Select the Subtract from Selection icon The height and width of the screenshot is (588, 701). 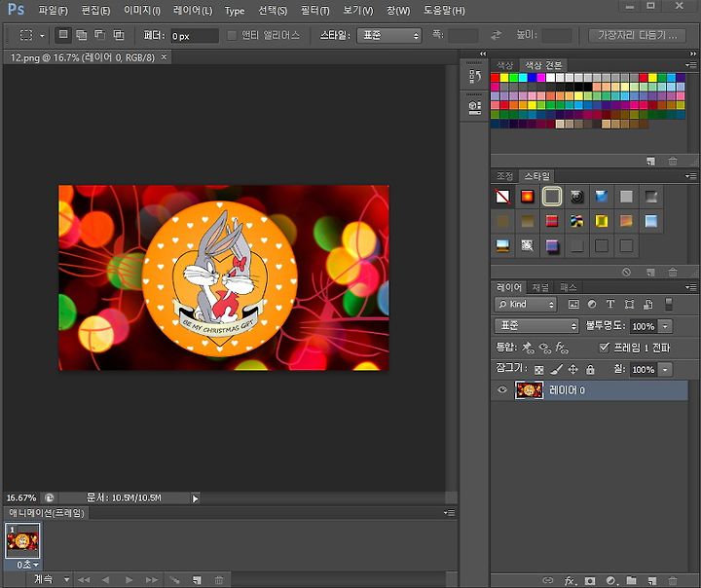(99, 35)
